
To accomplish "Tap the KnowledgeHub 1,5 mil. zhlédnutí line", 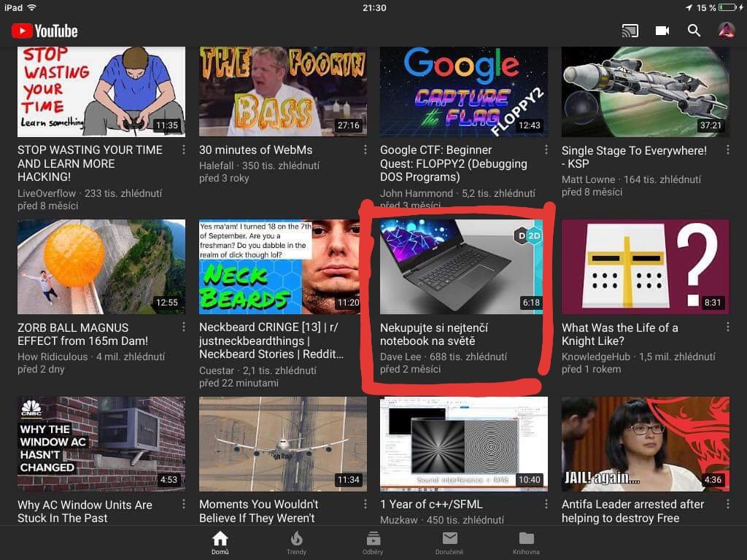I will pyautogui.click(x=638, y=357).
